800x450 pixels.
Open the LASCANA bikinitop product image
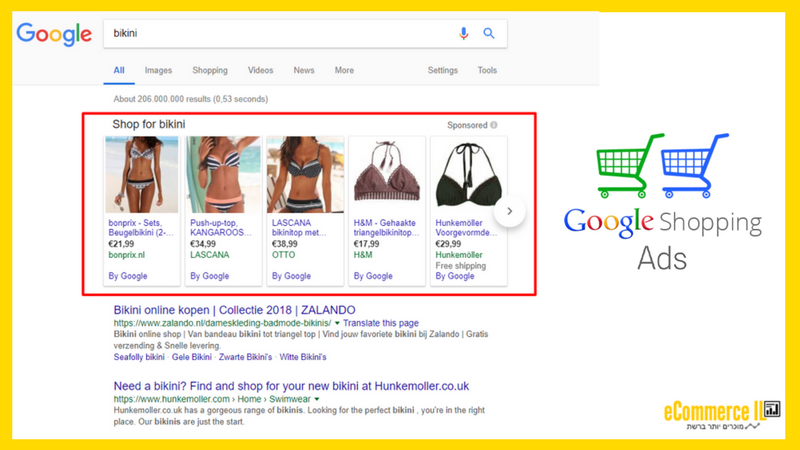pos(305,174)
